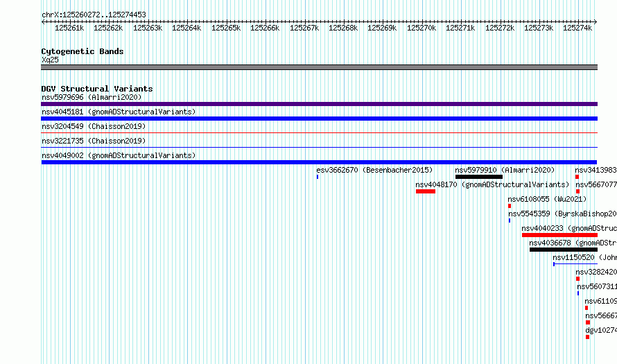This screenshot has height=364, width=617.
Task: Open nsv4048170 (gnomADStructuralVariants) label
Action: 492,184
